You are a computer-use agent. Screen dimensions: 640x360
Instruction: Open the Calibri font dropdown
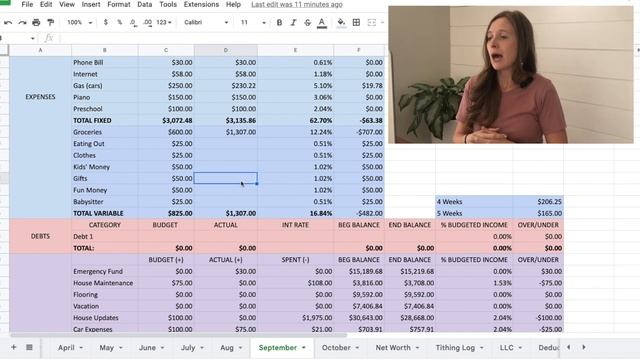tap(206, 22)
